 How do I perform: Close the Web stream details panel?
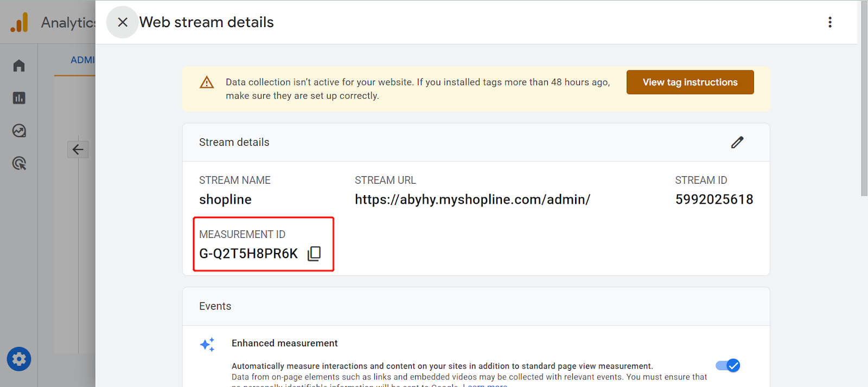tap(123, 22)
